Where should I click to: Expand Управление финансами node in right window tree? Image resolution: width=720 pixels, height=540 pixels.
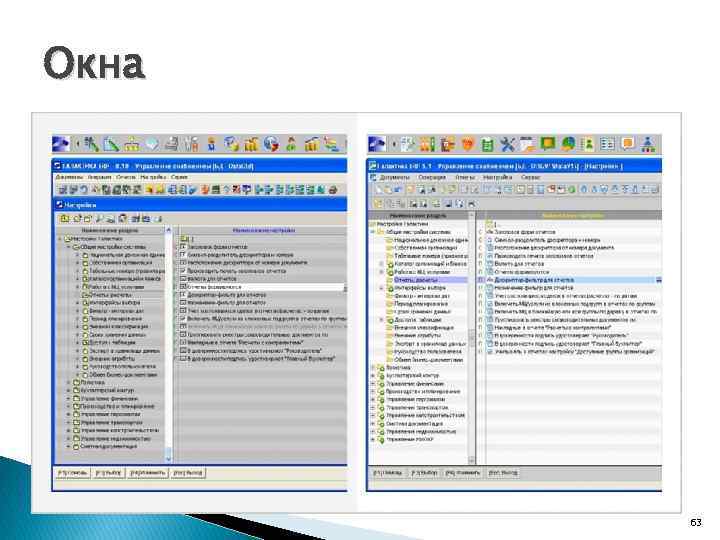click(373, 383)
